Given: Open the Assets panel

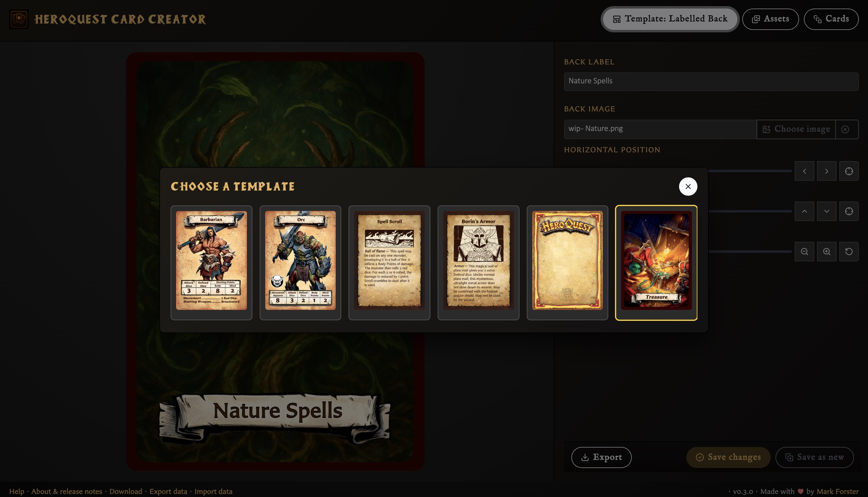Looking at the screenshot, I should [770, 19].
